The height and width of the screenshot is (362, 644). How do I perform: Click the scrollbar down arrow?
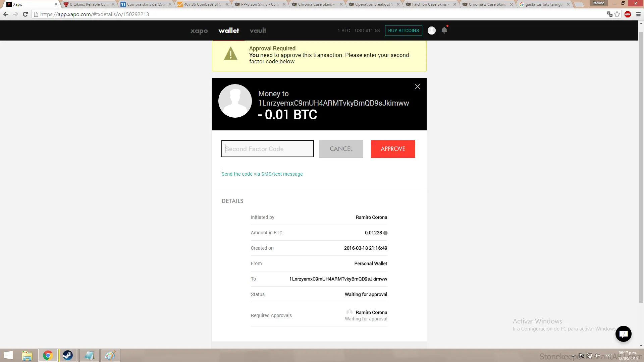click(x=641, y=346)
